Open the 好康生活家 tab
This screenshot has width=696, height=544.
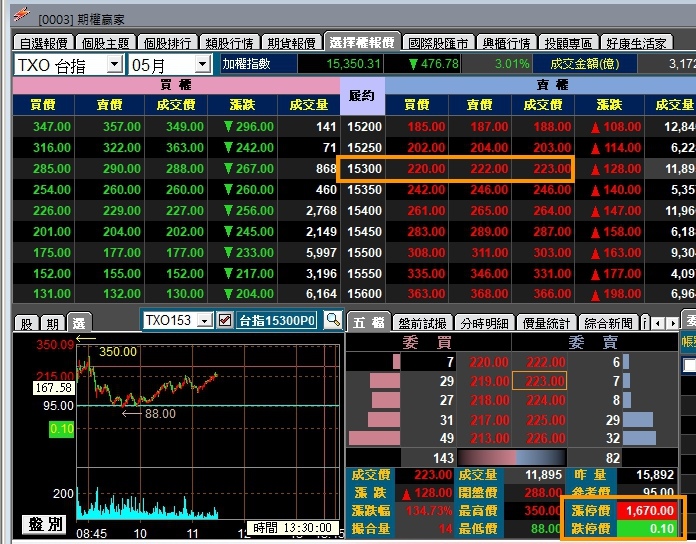(x=637, y=43)
